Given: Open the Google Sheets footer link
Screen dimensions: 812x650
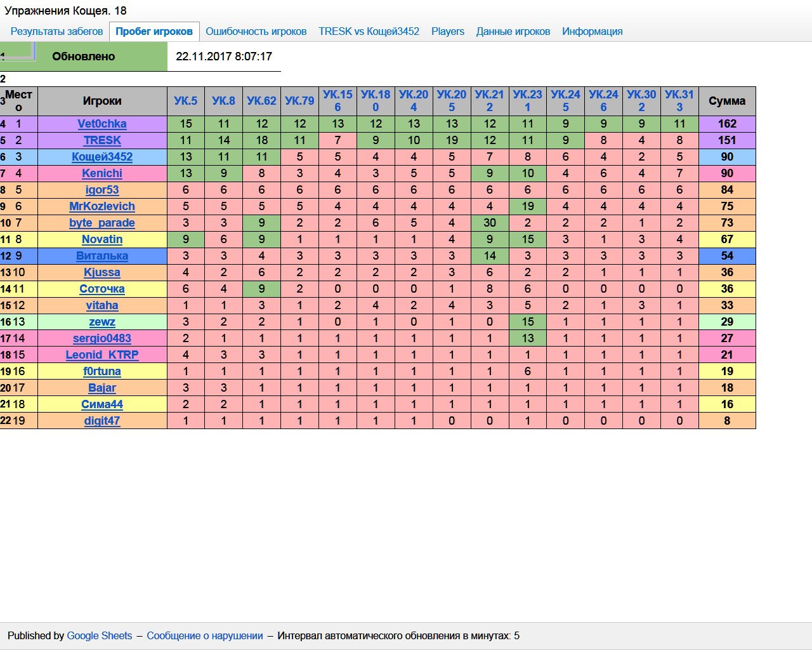Looking at the screenshot, I should coord(100,636).
